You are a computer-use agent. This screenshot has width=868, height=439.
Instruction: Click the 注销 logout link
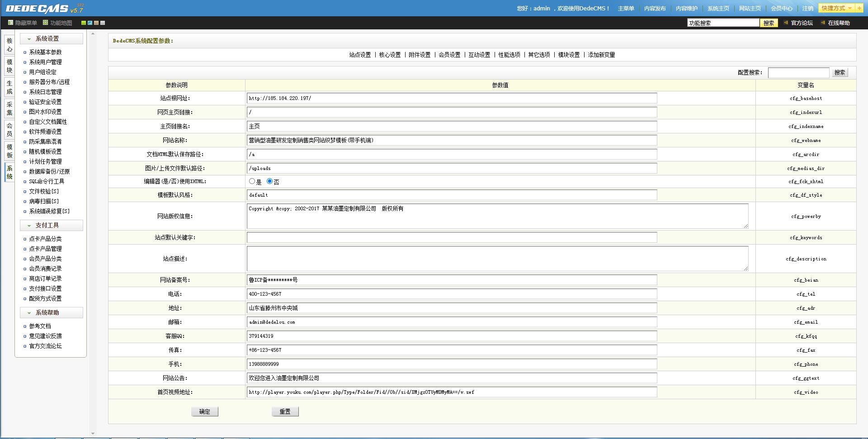(x=808, y=8)
